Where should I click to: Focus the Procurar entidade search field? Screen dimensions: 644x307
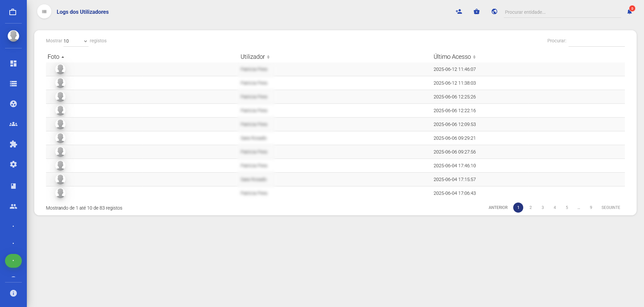pyautogui.click(x=562, y=12)
